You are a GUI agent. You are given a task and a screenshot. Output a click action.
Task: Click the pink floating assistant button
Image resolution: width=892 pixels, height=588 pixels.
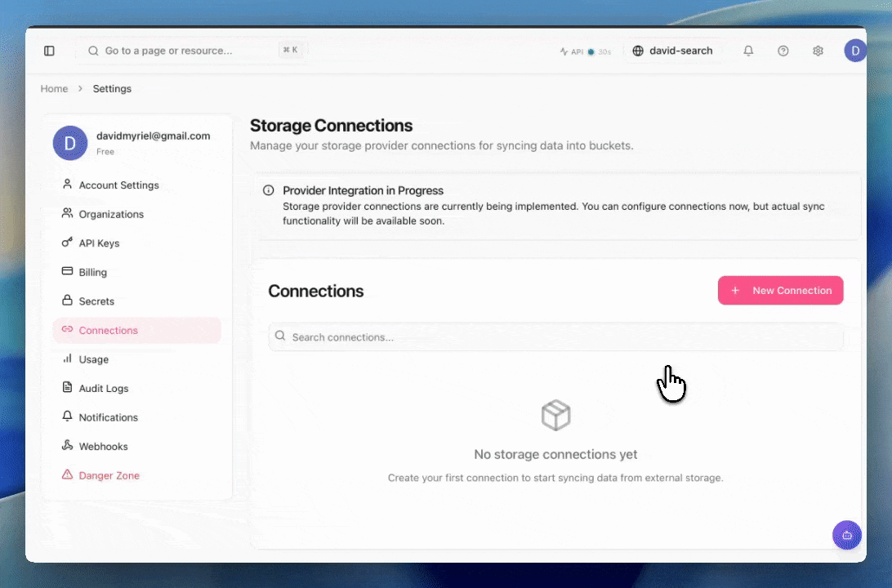[847, 535]
